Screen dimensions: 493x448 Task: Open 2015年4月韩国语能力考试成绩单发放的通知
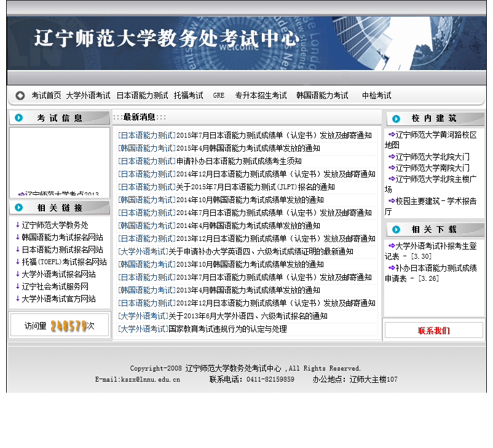pos(248,148)
